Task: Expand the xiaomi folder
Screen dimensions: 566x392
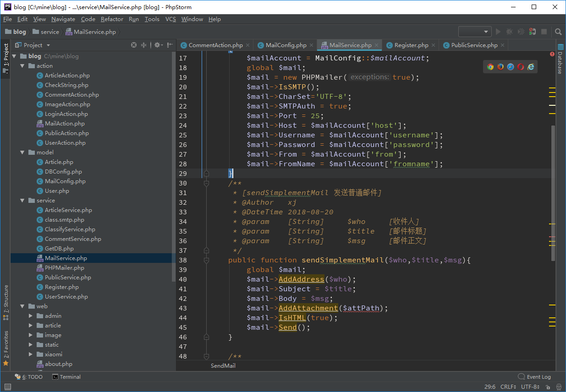Action: coord(31,354)
